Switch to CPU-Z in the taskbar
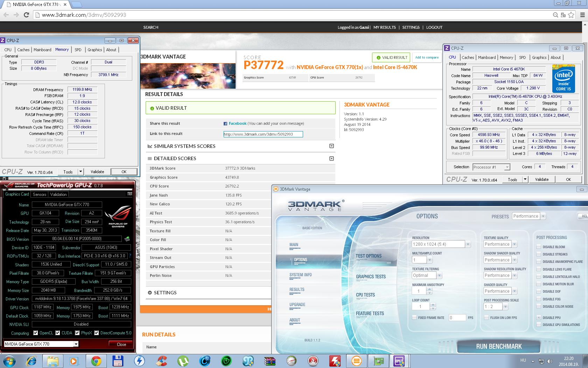This screenshot has height=368, width=588. (x=400, y=361)
